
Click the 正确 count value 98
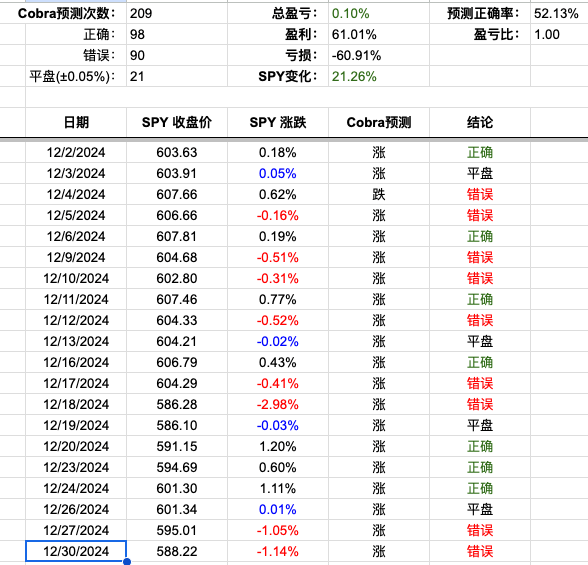tap(137, 34)
